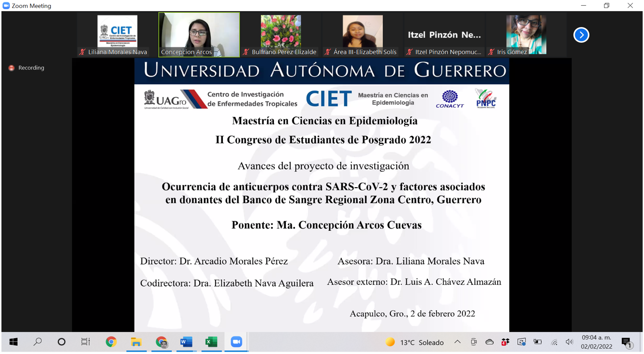Open the taskbar search icon
This screenshot has height=354, width=644.
click(38, 342)
